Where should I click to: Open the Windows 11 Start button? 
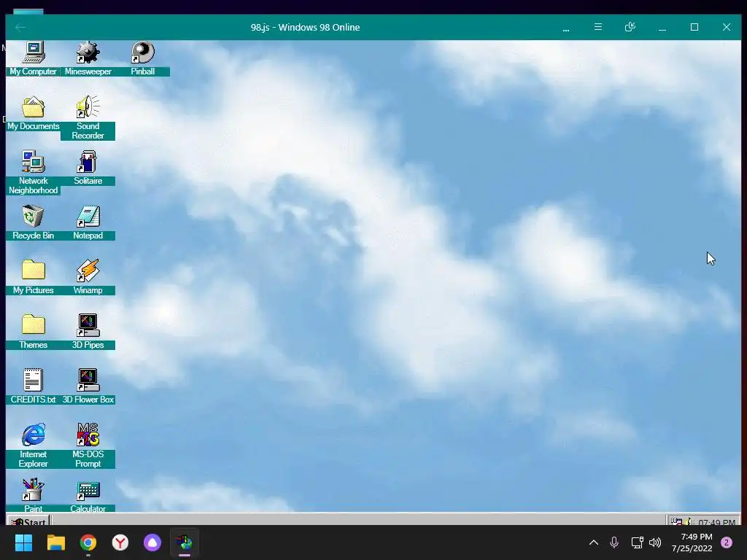click(24, 542)
